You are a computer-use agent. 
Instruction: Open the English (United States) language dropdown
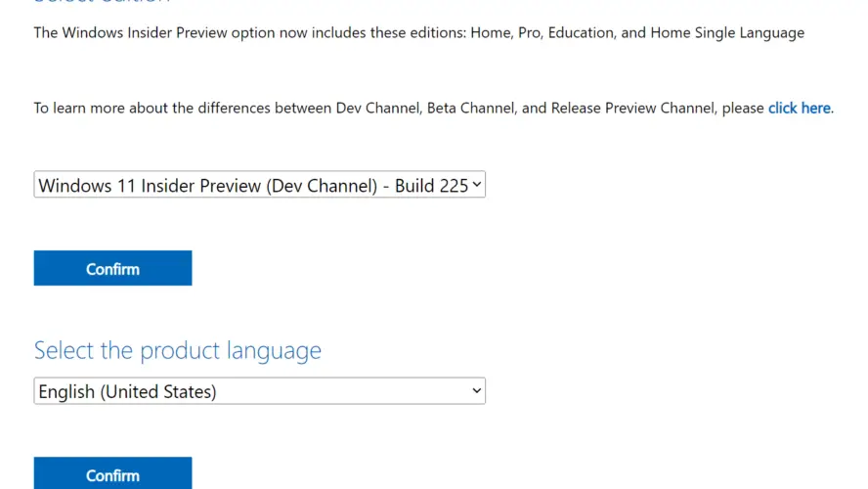260,391
